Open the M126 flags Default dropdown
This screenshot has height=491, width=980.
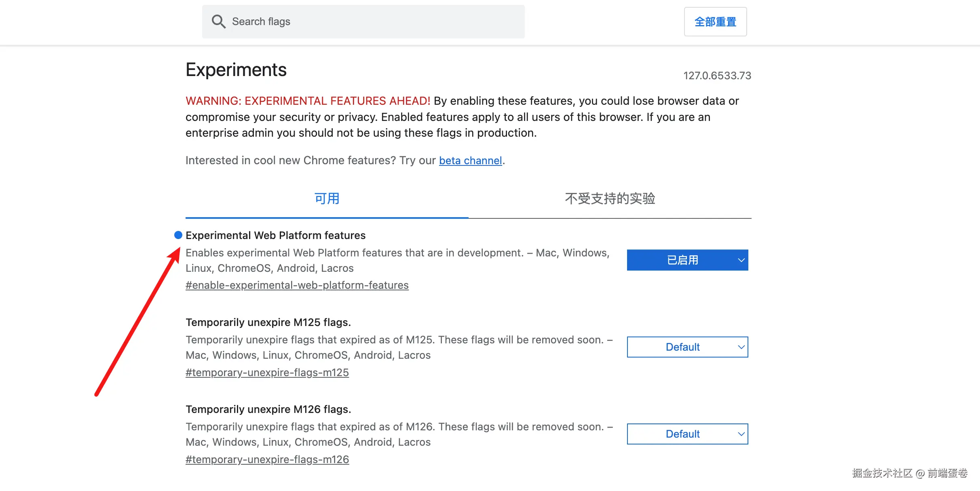tap(682, 434)
